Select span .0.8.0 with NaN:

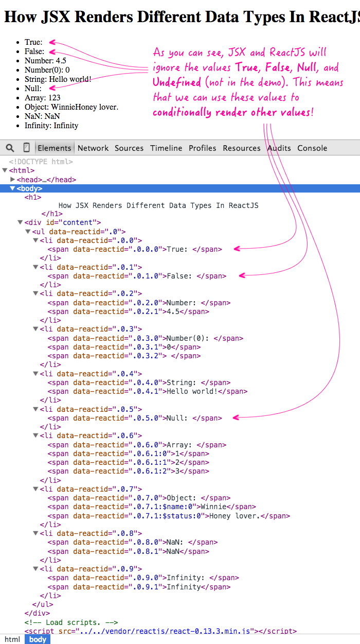[x=133, y=542]
